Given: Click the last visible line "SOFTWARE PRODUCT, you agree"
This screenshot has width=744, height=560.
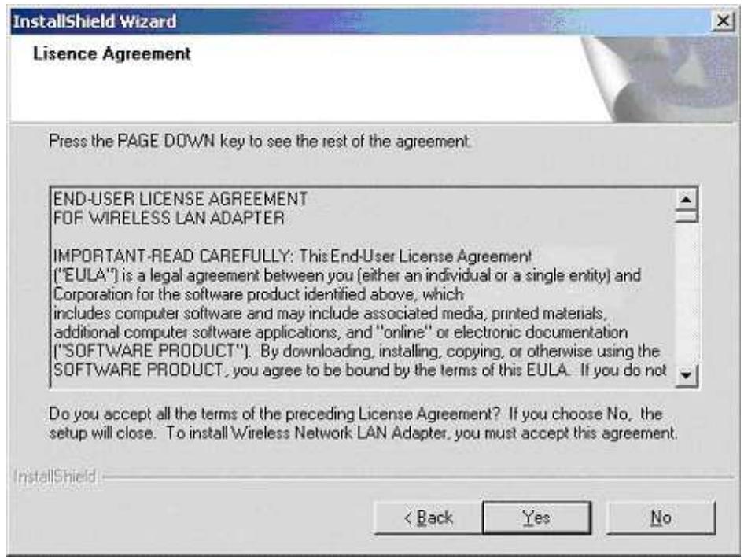Looking at the screenshot, I should [x=359, y=370].
